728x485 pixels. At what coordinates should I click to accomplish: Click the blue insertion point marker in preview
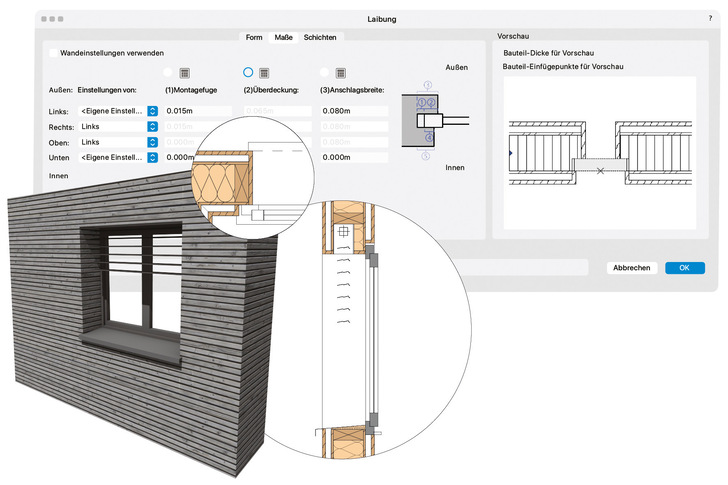point(511,153)
